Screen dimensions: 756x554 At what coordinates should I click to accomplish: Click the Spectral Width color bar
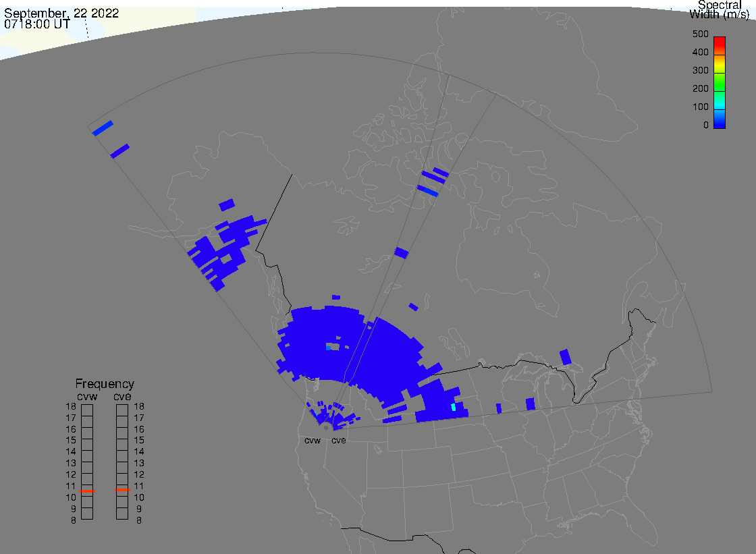pyautogui.click(x=720, y=82)
